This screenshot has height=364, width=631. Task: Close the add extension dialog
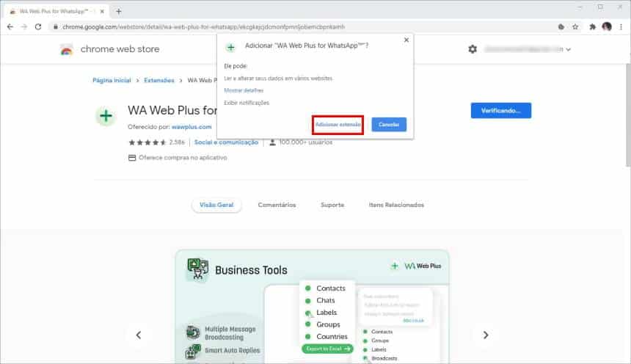click(x=406, y=40)
